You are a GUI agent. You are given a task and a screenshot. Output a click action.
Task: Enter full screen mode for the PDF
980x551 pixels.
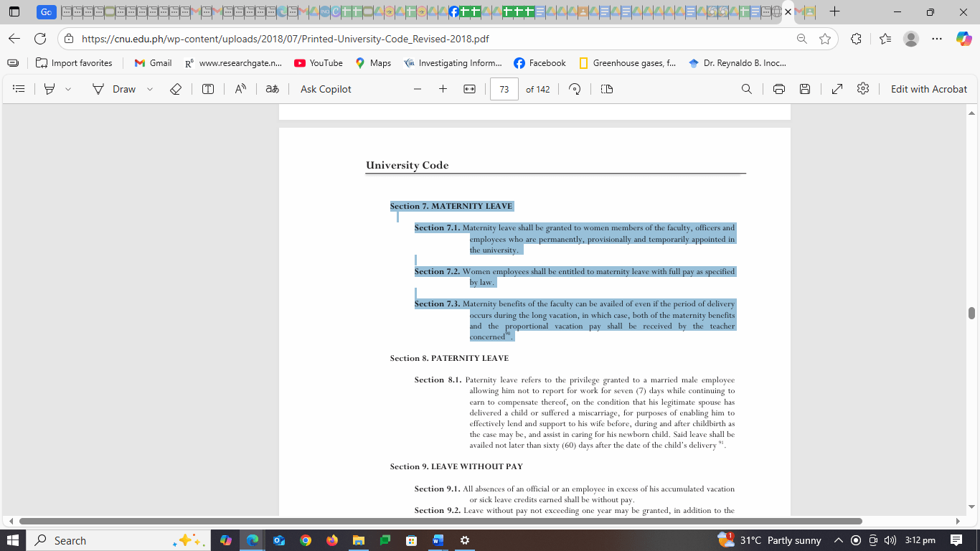[837, 89]
